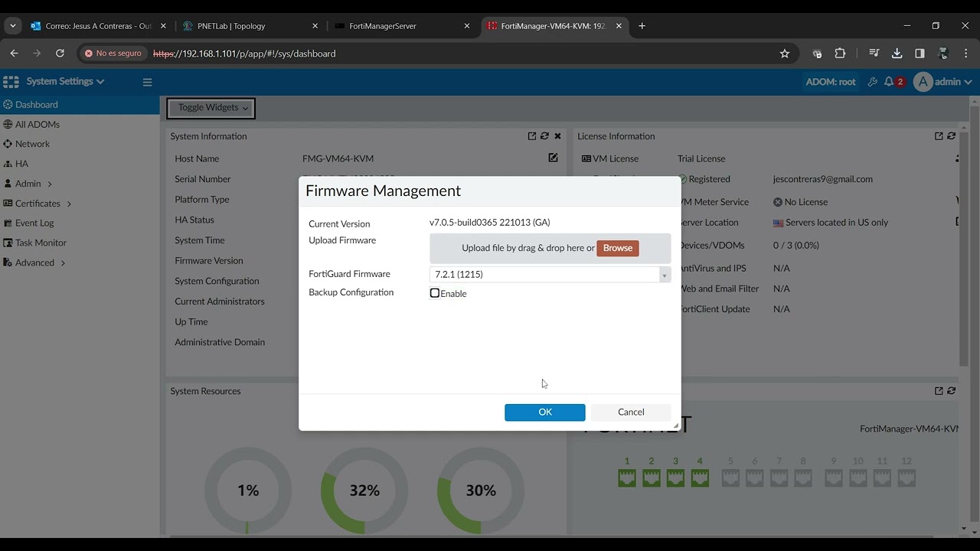Image resolution: width=980 pixels, height=551 pixels.
Task: Click port 3 interface icon
Action: point(675,478)
